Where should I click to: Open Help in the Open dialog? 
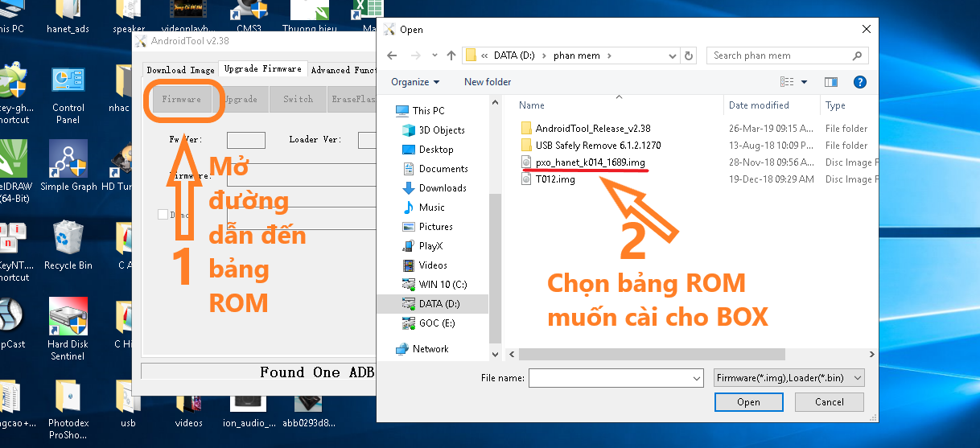coord(859,82)
